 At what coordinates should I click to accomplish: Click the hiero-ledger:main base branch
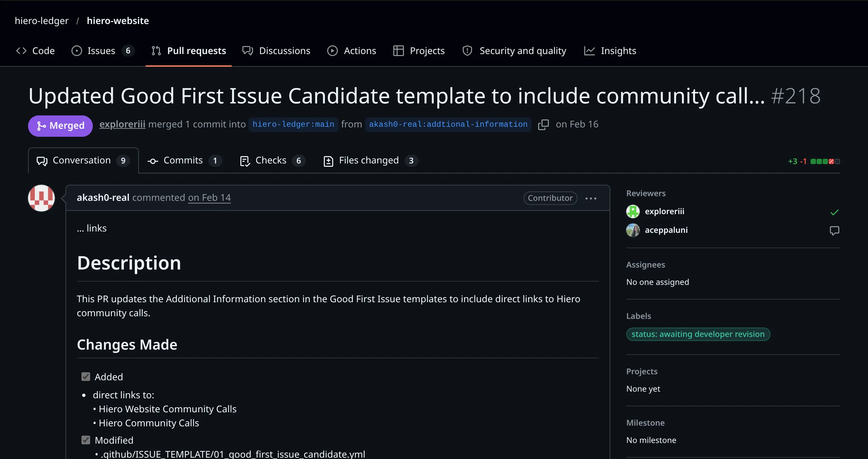[x=293, y=124]
